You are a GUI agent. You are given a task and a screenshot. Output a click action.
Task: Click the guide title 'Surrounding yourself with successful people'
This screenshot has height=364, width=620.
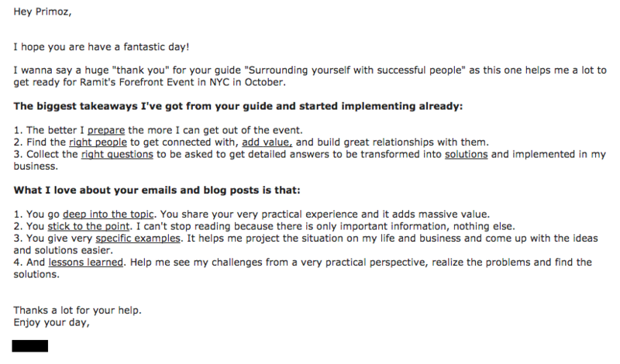pyautogui.click(x=355, y=70)
